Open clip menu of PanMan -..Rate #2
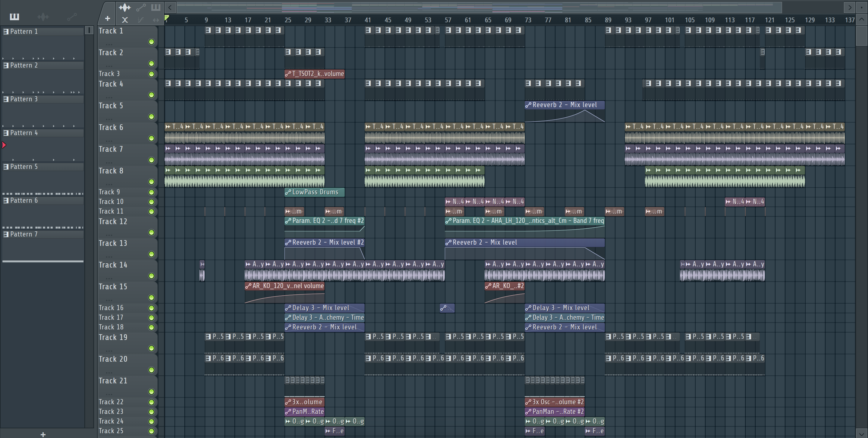This screenshot has width=868, height=438. pyautogui.click(x=528, y=412)
